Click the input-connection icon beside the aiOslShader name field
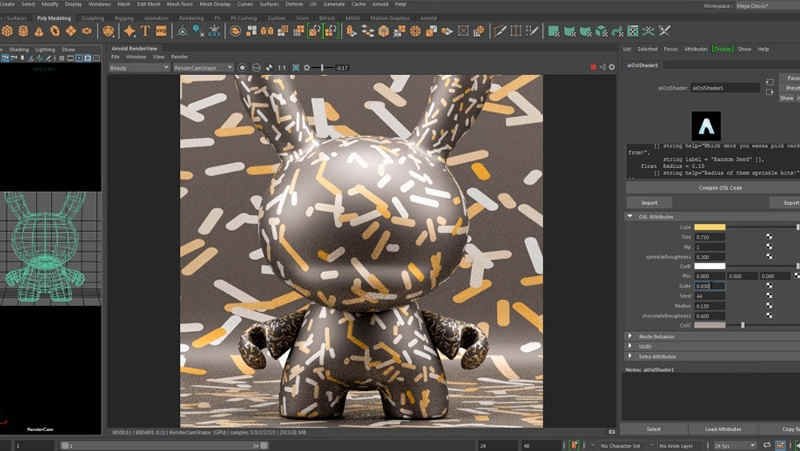The height and width of the screenshot is (451, 800). click(770, 82)
